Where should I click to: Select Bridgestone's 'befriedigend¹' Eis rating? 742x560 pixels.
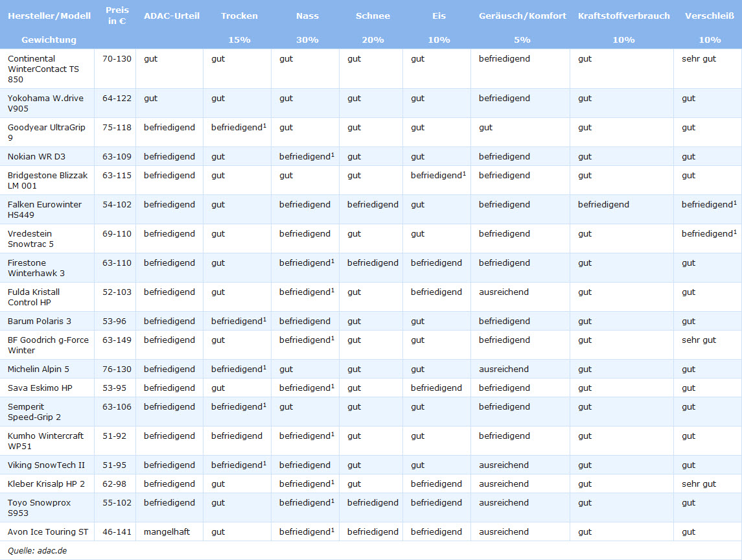click(x=438, y=175)
